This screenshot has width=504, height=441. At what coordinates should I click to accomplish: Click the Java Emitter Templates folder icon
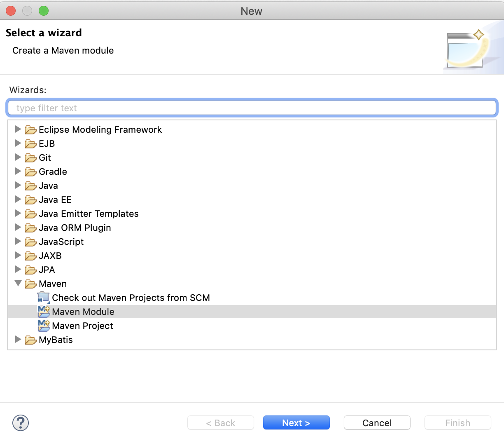[x=30, y=214]
